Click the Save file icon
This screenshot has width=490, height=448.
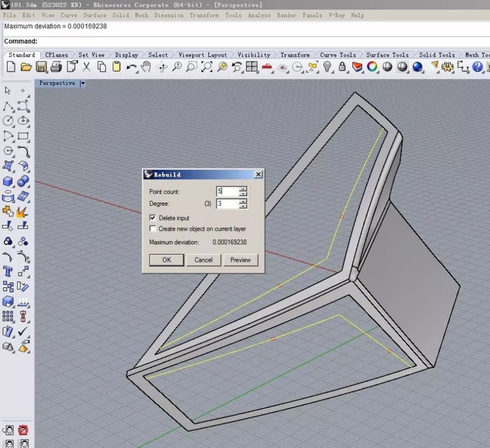41,67
